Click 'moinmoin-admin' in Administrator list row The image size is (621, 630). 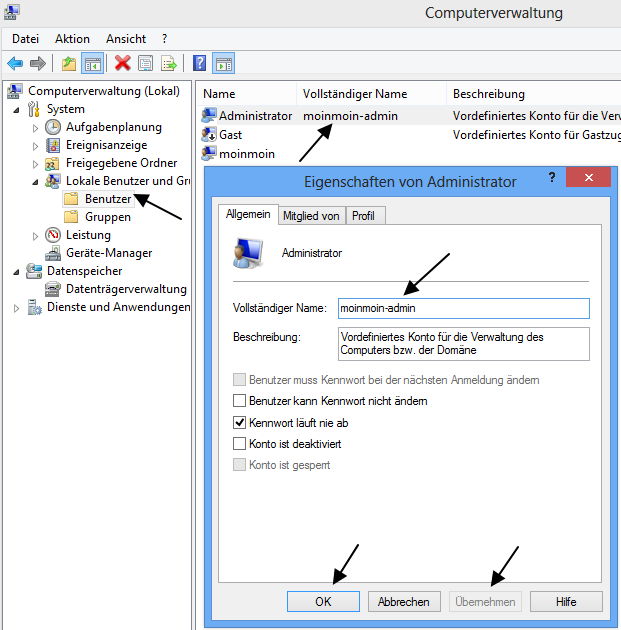[x=350, y=116]
